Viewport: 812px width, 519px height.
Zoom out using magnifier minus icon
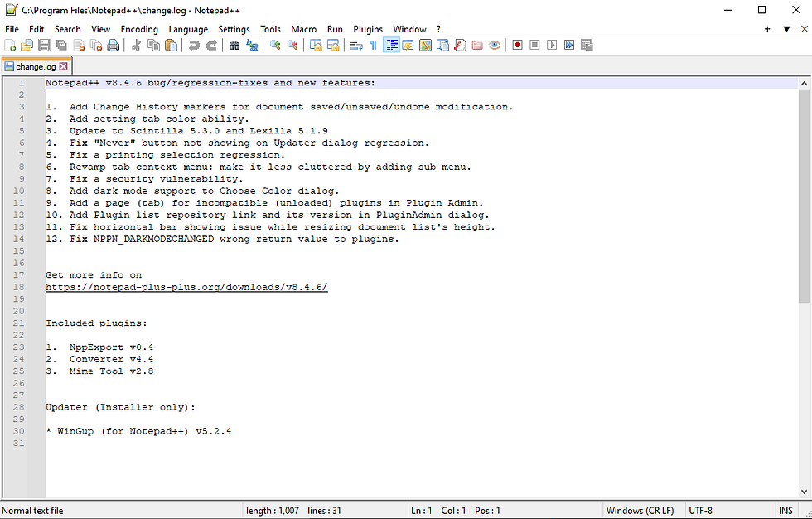click(292, 46)
